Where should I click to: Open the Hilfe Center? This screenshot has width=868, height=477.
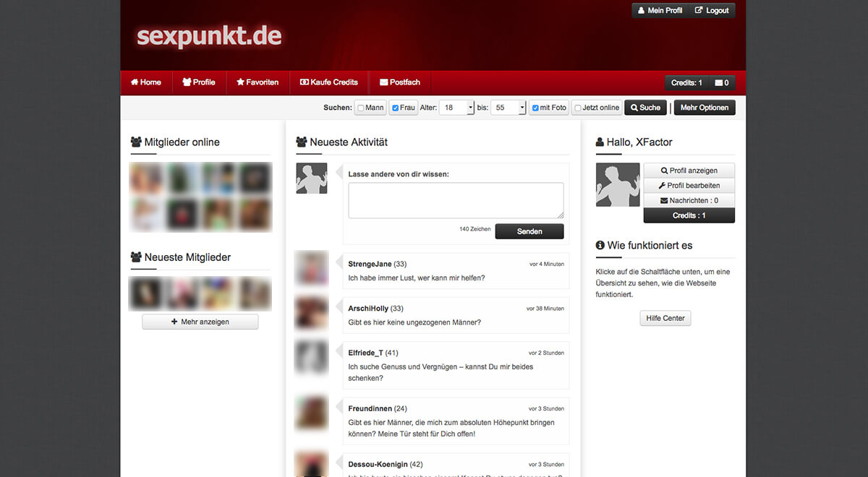(665, 318)
